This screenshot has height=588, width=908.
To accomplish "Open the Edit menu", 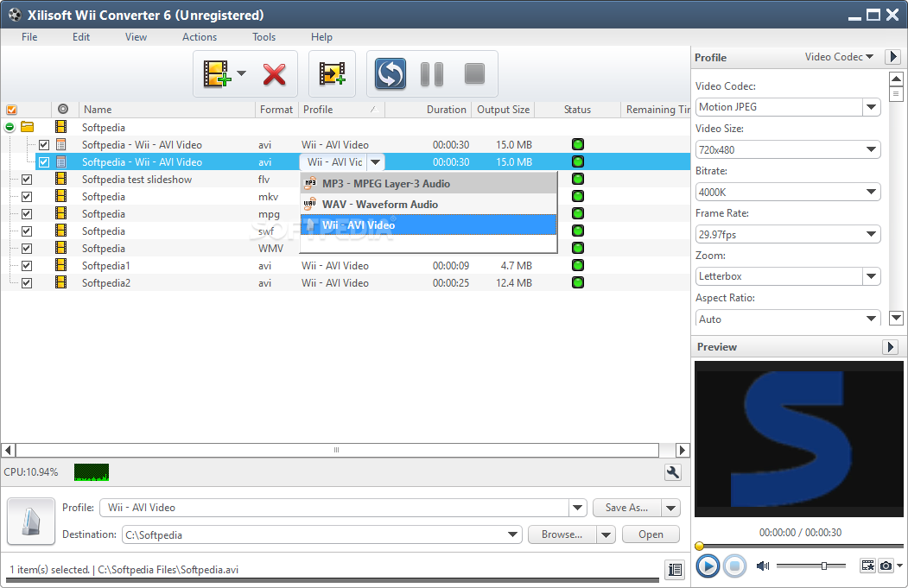I will click(x=81, y=37).
